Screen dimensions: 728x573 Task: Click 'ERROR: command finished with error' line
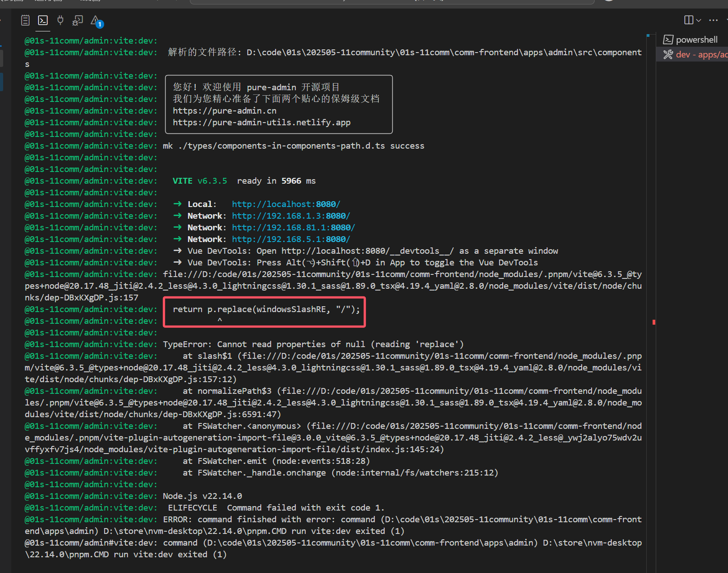tap(333, 525)
